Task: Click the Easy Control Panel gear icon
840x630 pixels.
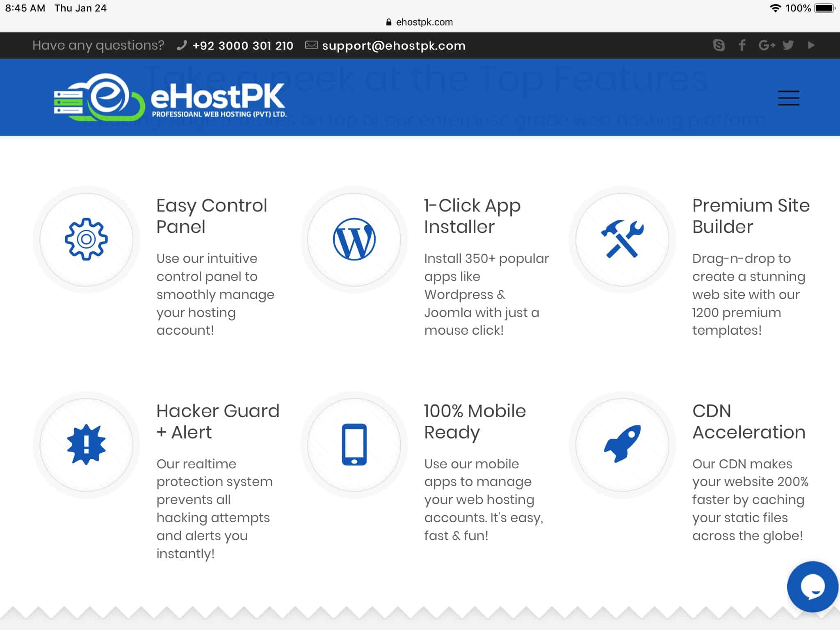Action: tap(86, 239)
